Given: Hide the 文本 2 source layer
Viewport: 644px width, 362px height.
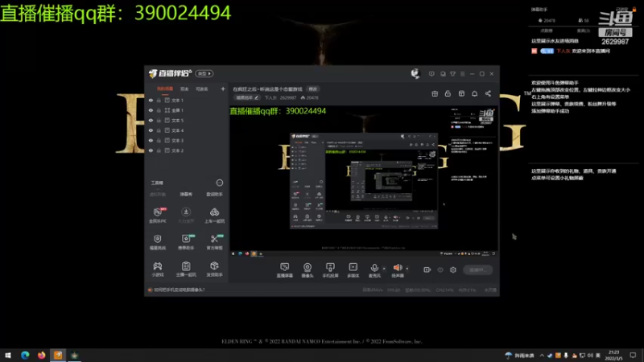Looking at the screenshot, I should pos(151,150).
